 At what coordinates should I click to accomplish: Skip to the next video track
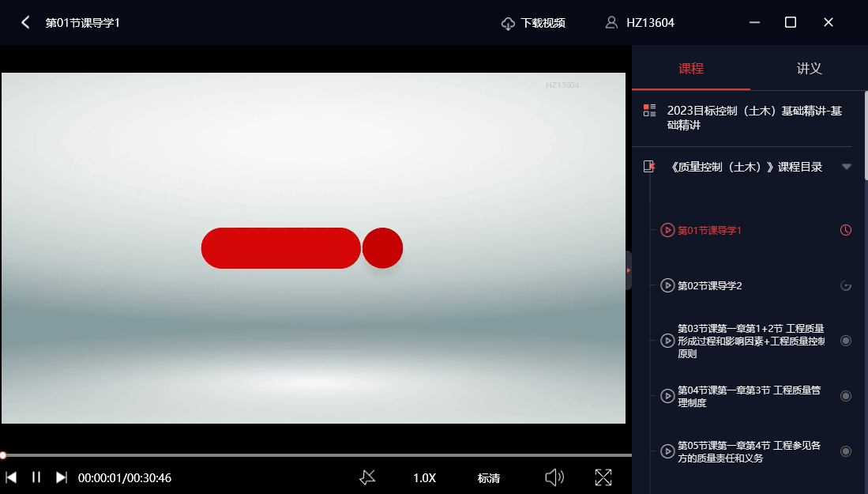pyautogui.click(x=61, y=477)
